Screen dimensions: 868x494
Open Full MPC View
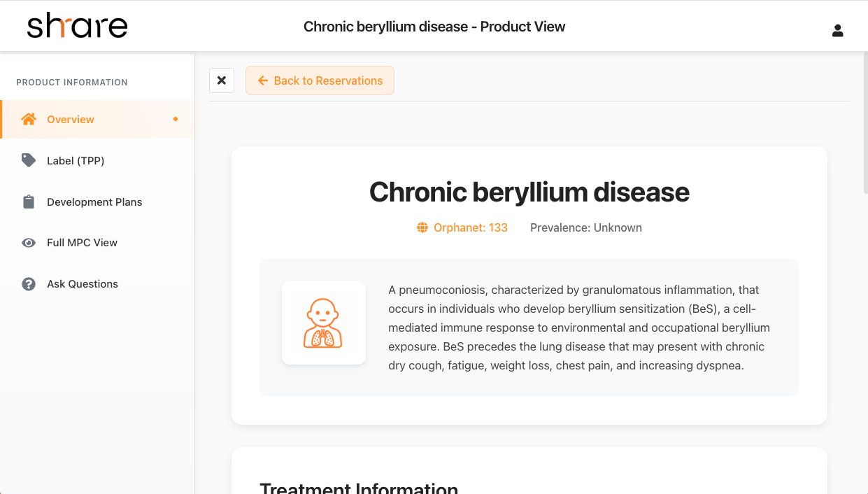click(x=82, y=243)
